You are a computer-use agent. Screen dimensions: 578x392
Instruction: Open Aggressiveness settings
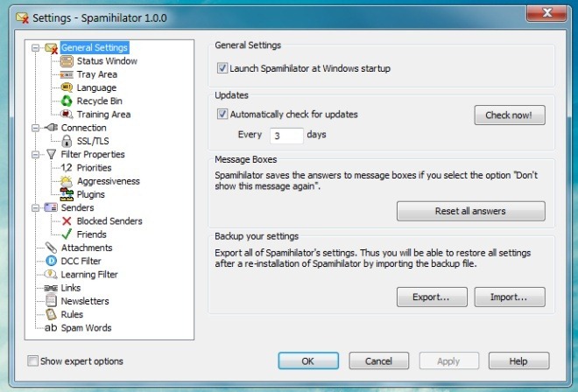tap(109, 181)
